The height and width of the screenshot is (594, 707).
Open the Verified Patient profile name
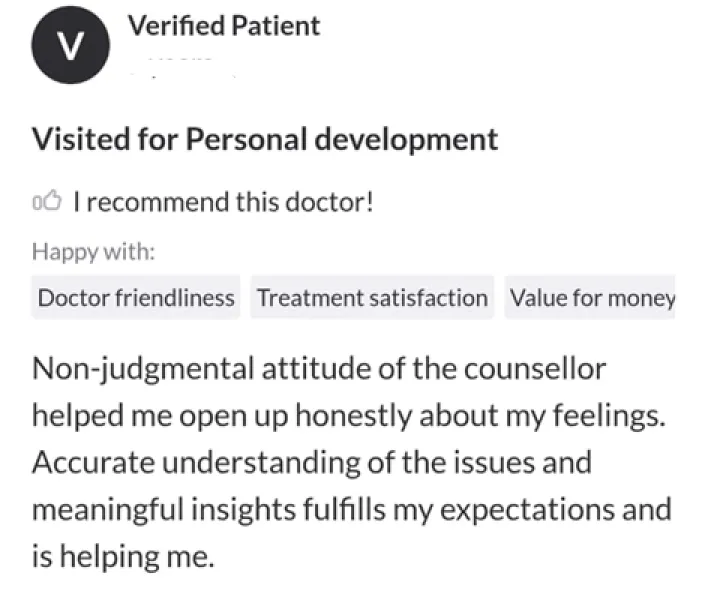click(224, 26)
